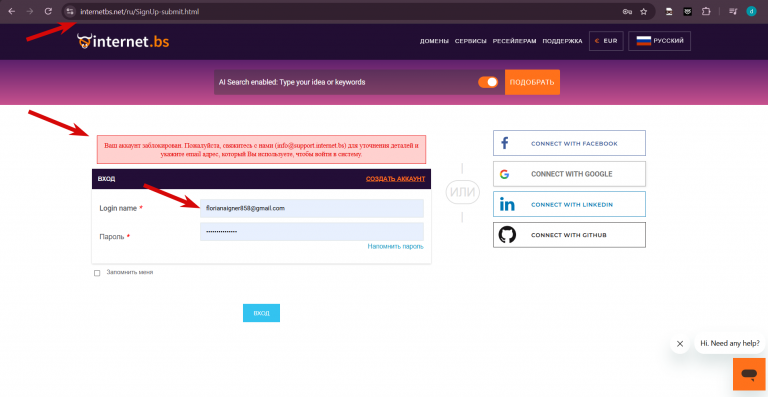Go back in browser history

11,11
